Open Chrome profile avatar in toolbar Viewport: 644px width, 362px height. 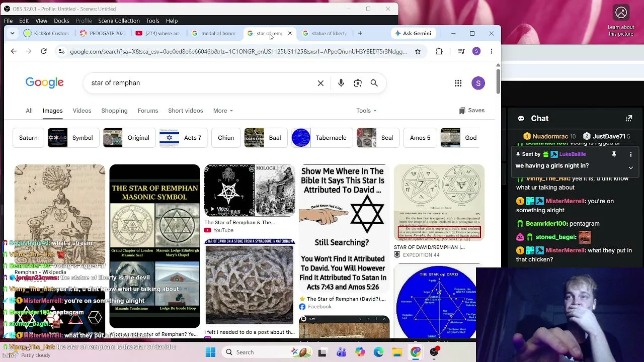pos(476,51)
